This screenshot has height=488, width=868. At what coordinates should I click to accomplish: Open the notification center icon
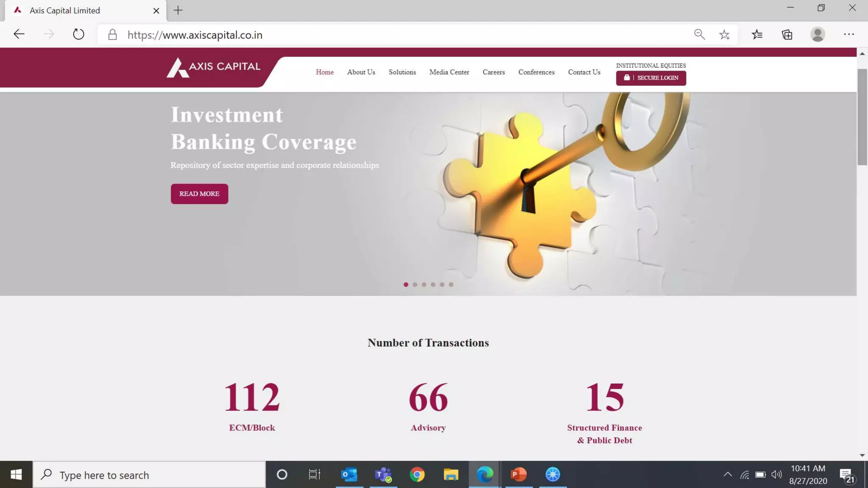(x=847, y=475)
